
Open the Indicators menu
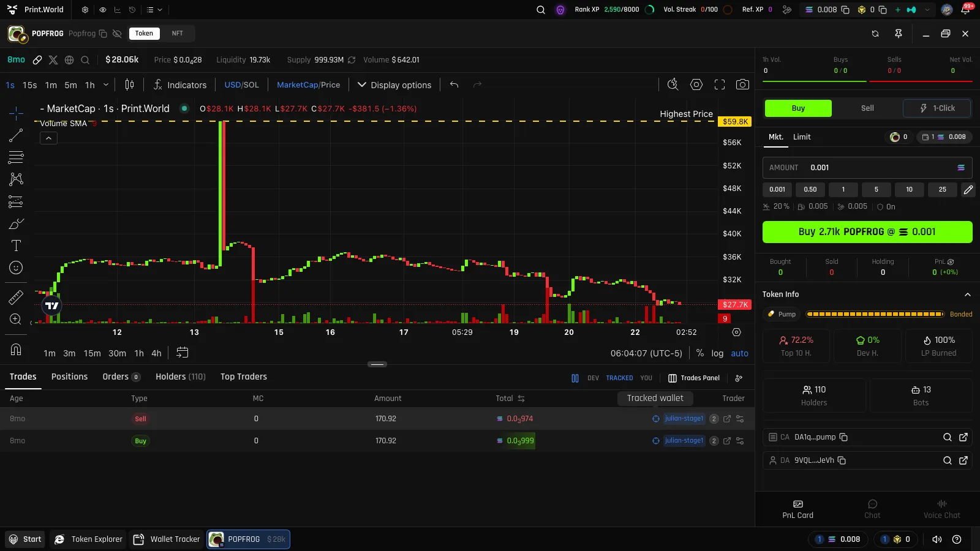tap(180, 85)
